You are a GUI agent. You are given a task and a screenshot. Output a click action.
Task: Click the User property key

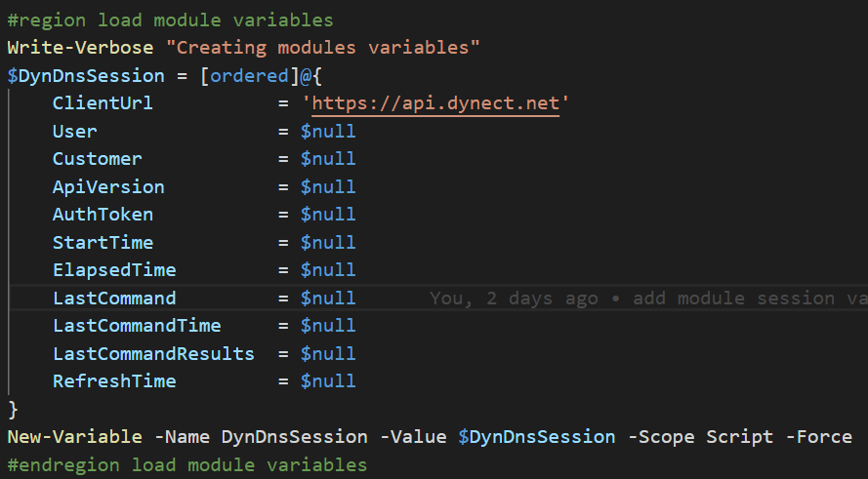tap(75, 131)
